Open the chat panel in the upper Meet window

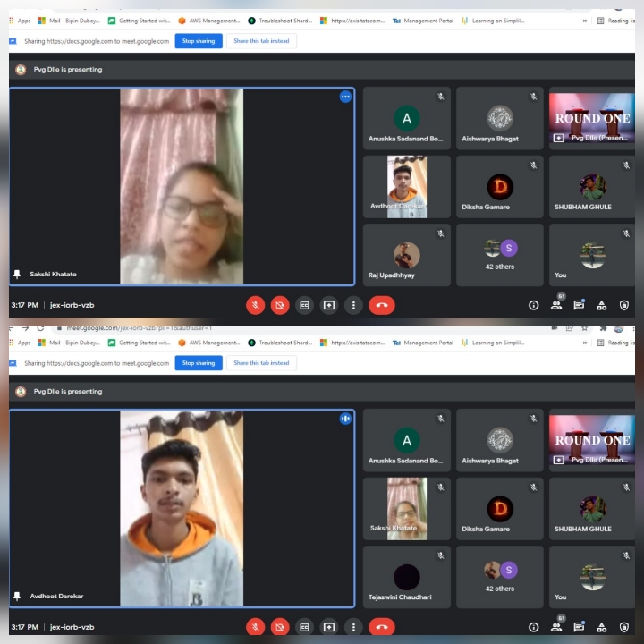tap(579, 305)
